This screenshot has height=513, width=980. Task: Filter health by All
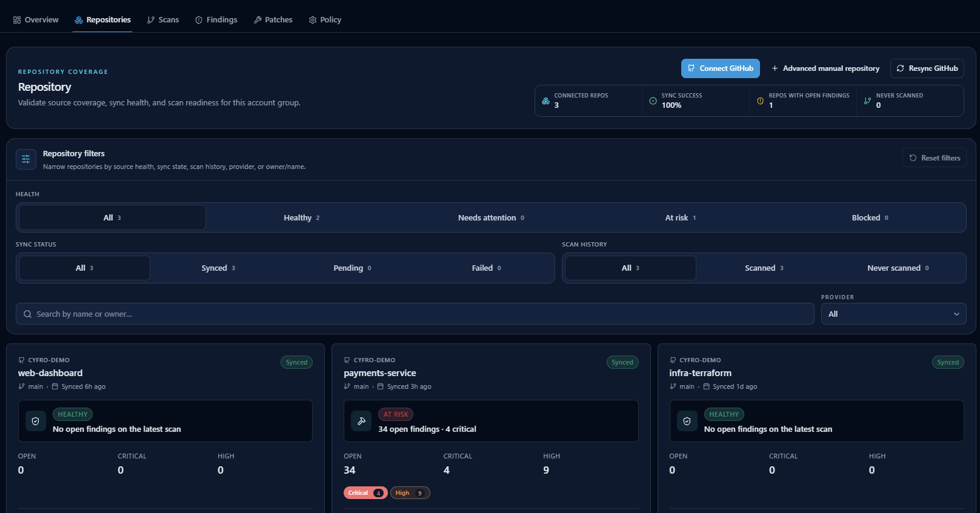pos(112,217)
